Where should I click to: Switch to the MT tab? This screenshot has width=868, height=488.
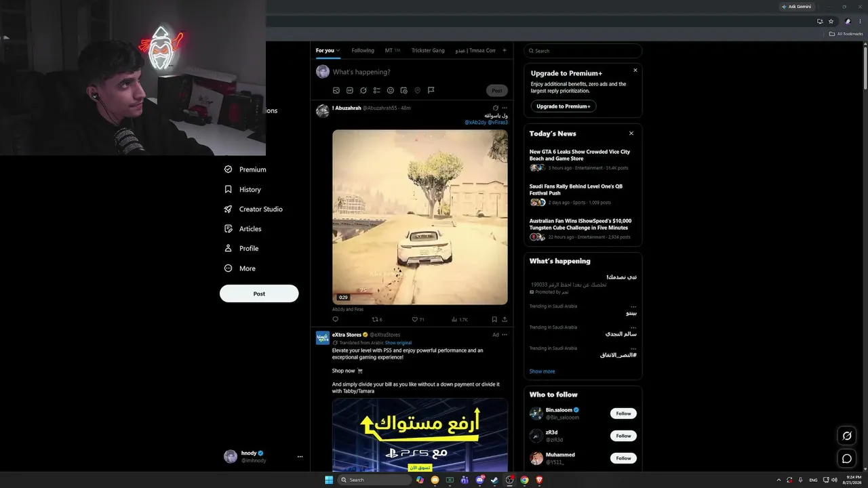[x=393, y=50]
